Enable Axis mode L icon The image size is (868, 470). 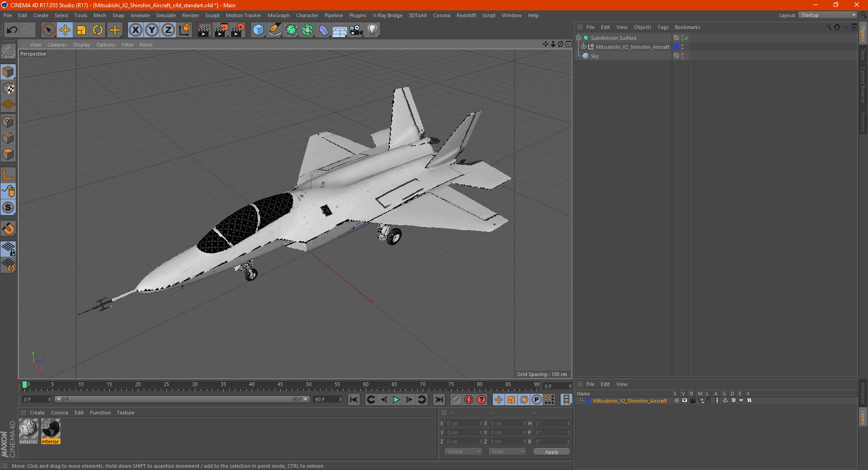pyautogui.click(x=8, y=175)
